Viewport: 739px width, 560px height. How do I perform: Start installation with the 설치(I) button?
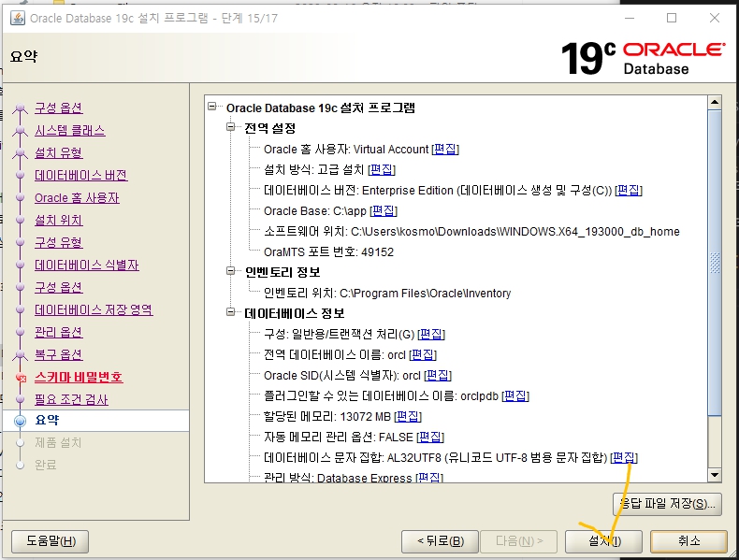pos(603,541)
